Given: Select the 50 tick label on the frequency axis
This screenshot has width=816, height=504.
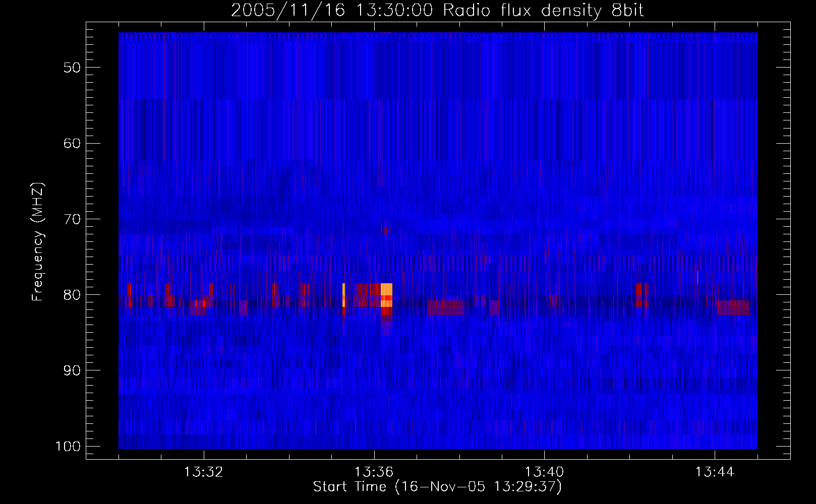Looking at the screenshot, I should (x=72, y=68).
